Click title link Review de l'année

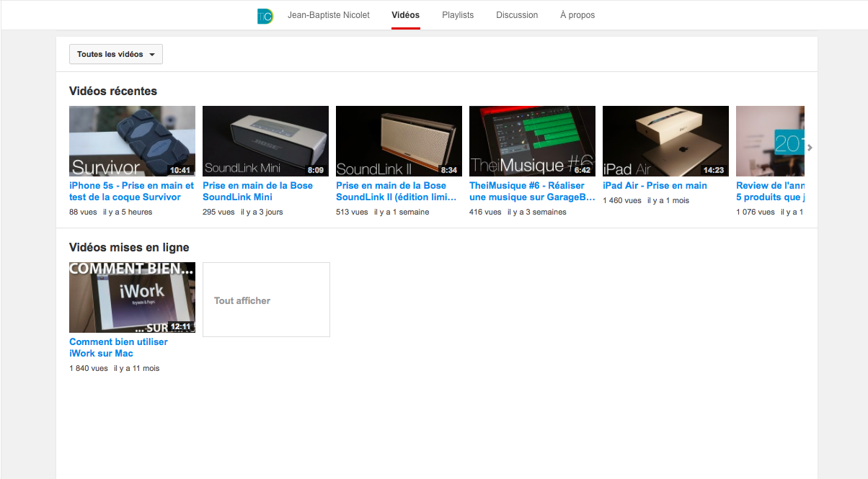(x=770, y=191)
